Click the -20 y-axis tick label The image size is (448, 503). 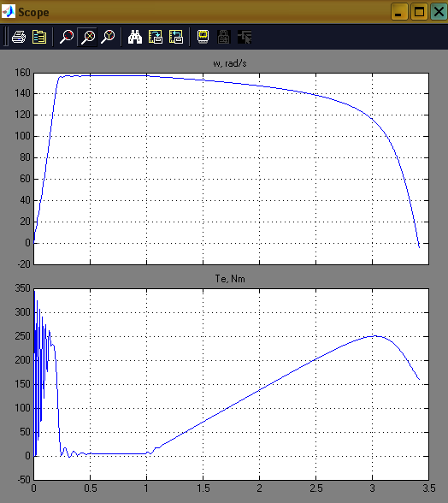23,264
